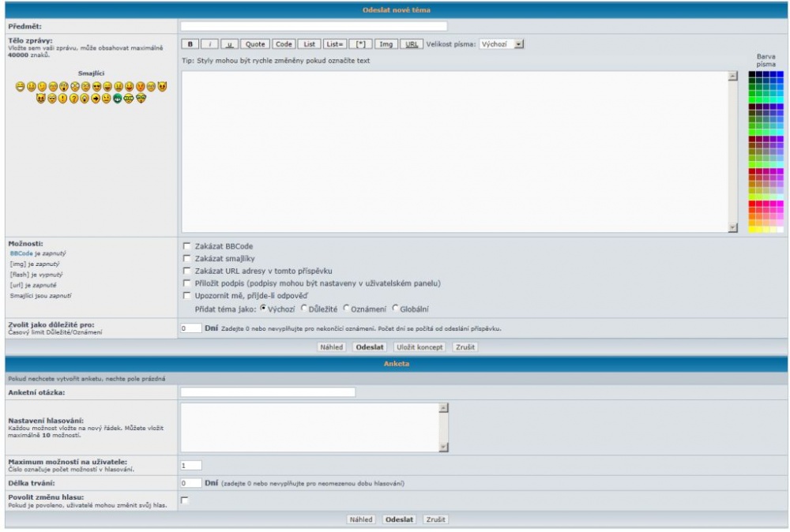
Task: Select the Globální radio option
Action: (x=395, y=308)
